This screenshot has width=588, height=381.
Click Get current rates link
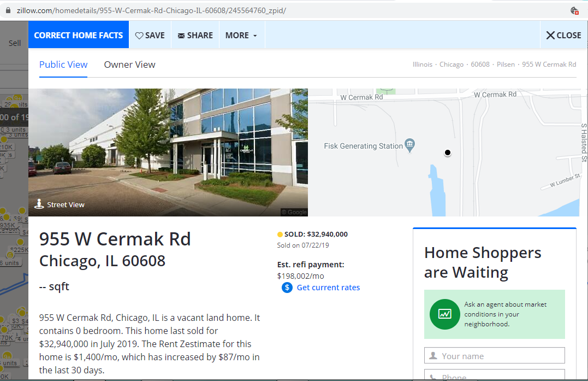328,288
